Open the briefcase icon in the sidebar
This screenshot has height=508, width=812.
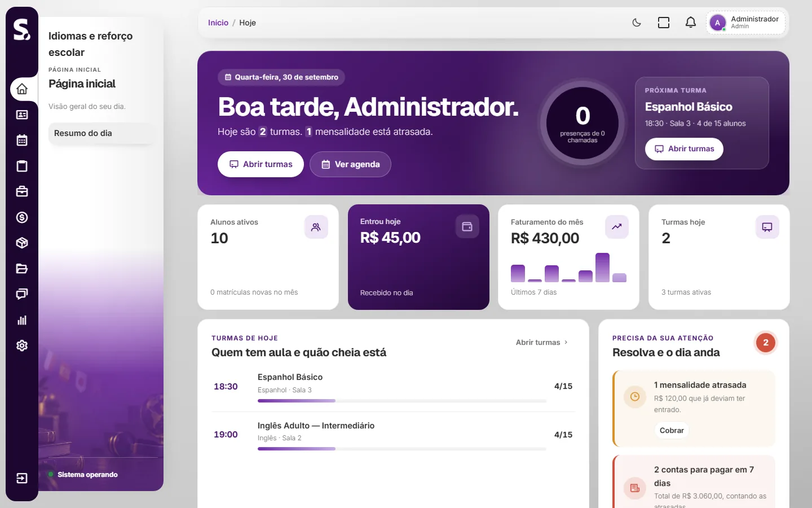point(22,191)
